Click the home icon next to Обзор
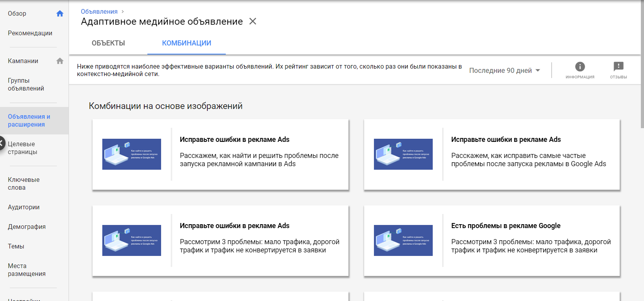This screenshot has width=644, height=301. (60, 14)
